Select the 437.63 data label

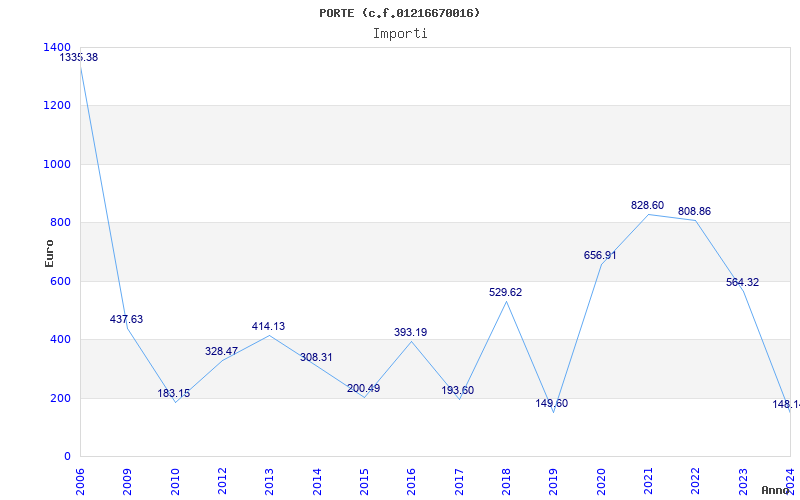(126, 320)
